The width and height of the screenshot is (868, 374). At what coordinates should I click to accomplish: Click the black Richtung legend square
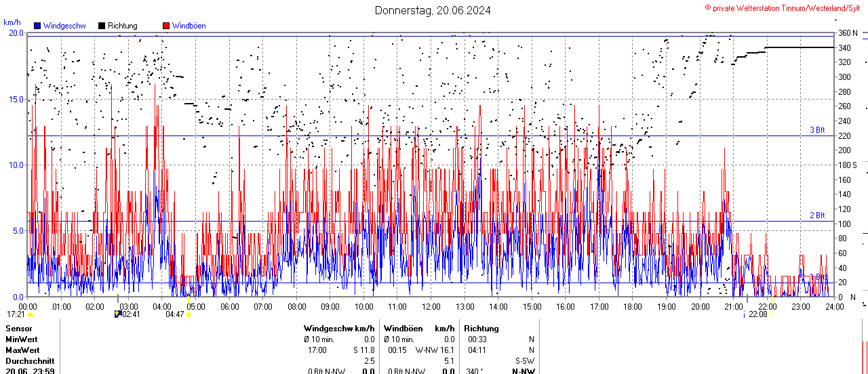coord(102,26)
